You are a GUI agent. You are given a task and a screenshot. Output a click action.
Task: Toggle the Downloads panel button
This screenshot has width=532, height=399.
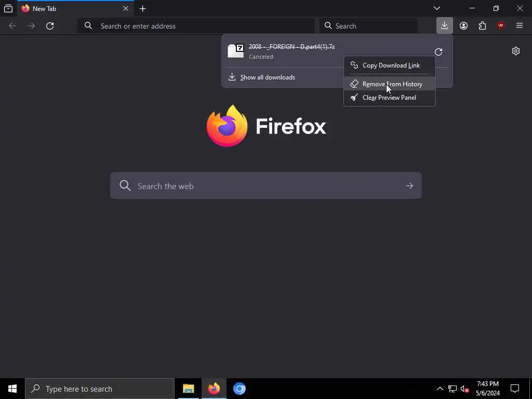point(445,25)
